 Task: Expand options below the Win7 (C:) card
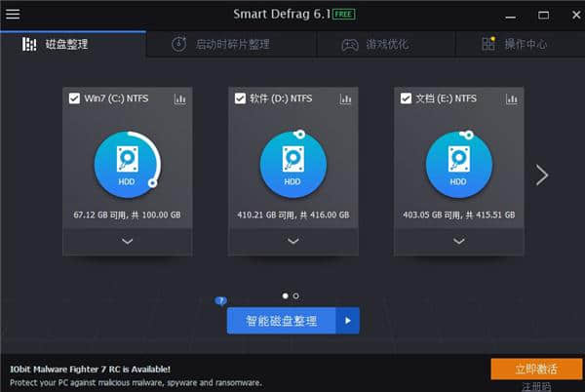(128, 242)
